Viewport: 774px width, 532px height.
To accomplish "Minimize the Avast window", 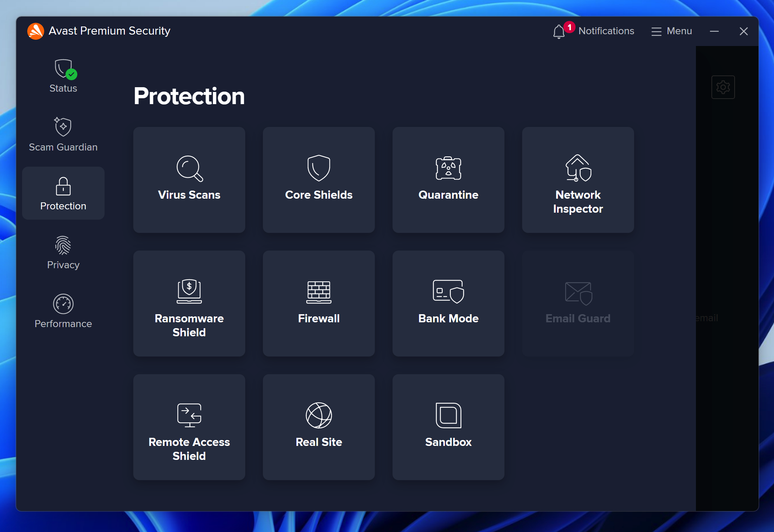I will tap(714, 31).
